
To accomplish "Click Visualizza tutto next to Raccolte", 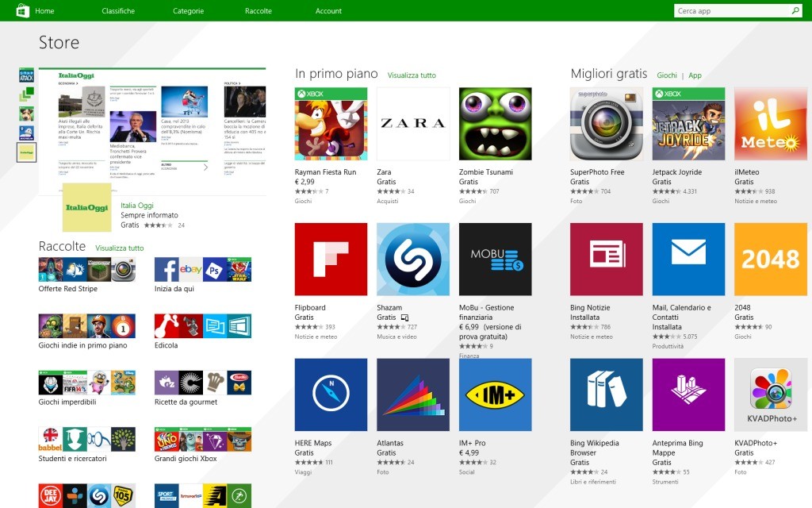I will (119, 248).
